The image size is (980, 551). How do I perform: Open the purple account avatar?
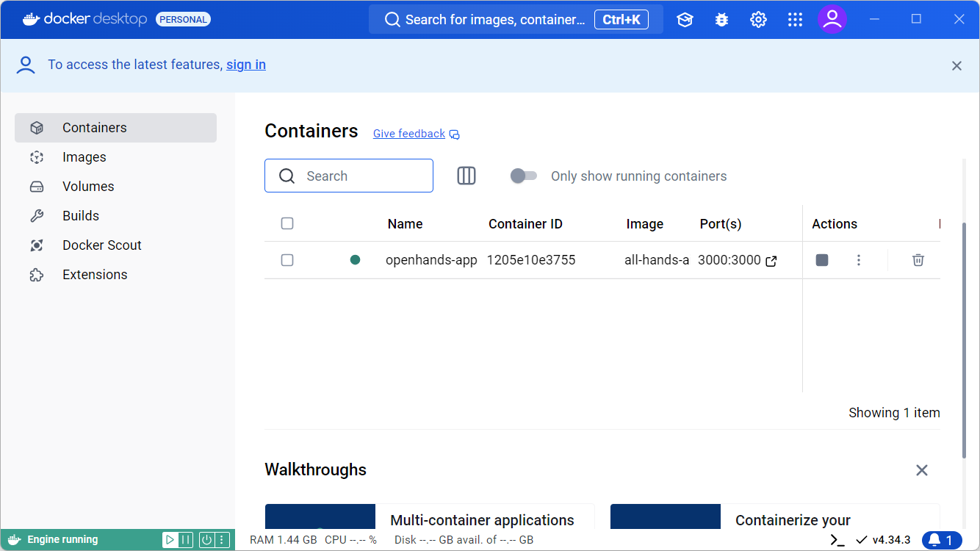(x=832, y=20)
